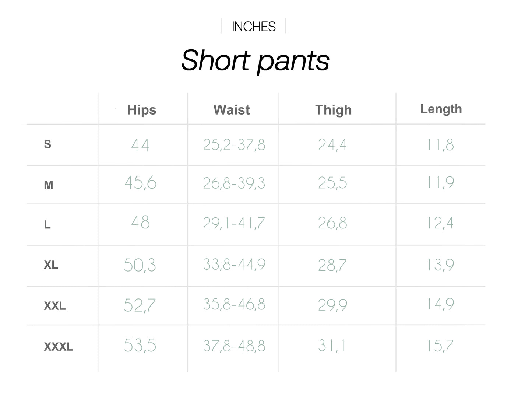The image size is (532, 399).
Task: Select the Length column header
Action: (x=441, y=109)
